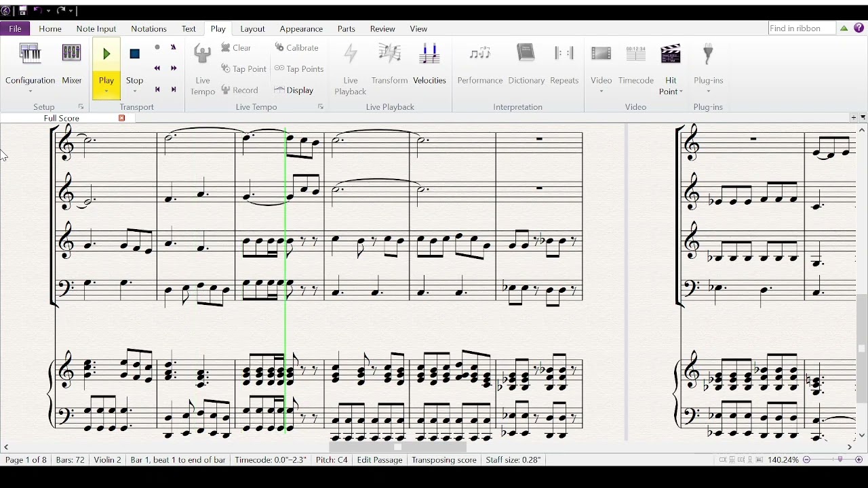Open a new tab with the plus button

coord(853,118)
